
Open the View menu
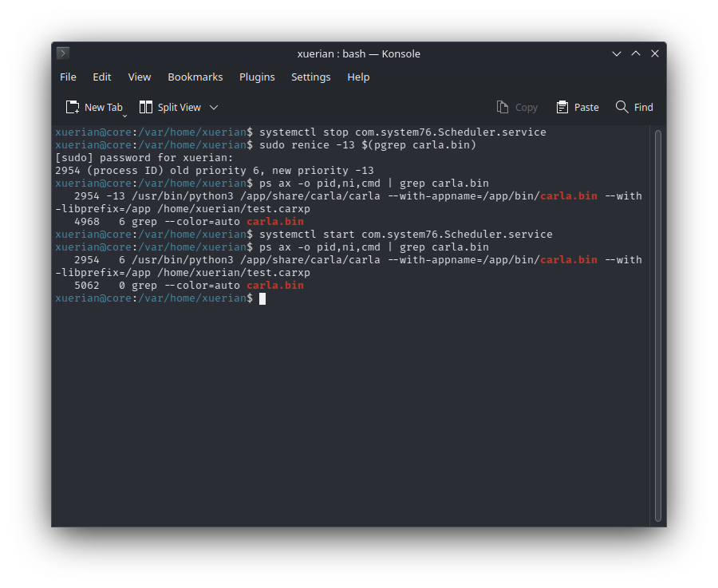pyautogui.click(x=139, y=77)
